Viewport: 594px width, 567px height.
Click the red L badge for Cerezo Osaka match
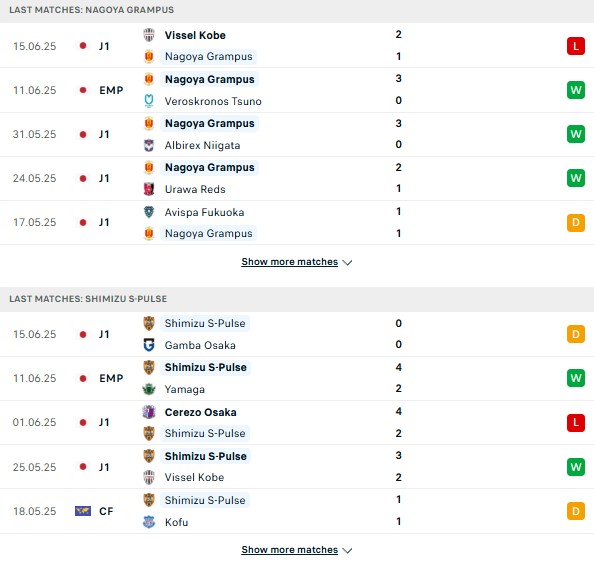(575, 422)
